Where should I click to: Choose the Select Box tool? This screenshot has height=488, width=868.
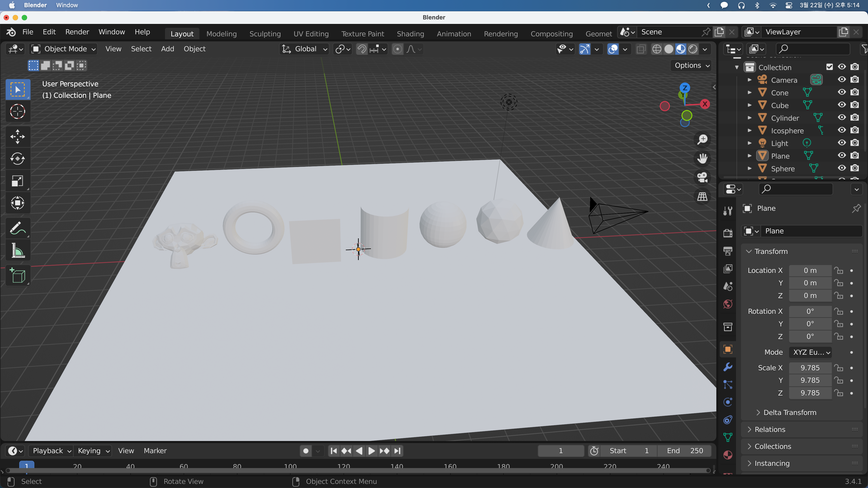(x=18, y=89)
